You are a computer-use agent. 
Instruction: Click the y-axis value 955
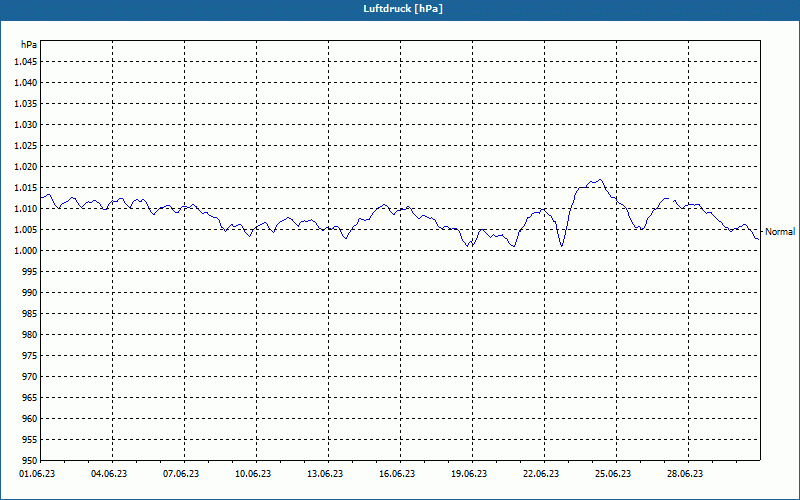tap(30, 440)
